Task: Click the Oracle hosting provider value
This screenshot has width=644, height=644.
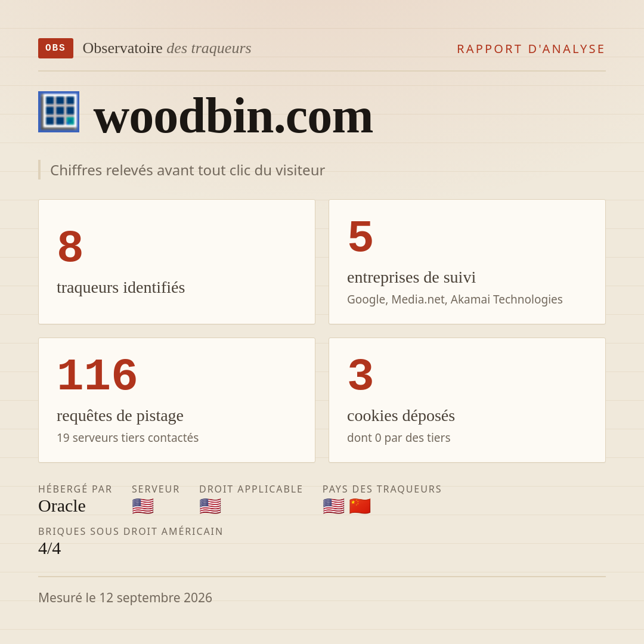Action: click(x=62, y=506)
